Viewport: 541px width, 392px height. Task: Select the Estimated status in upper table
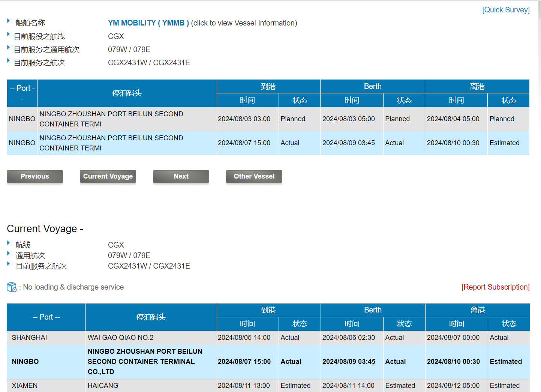click(505, 143)
